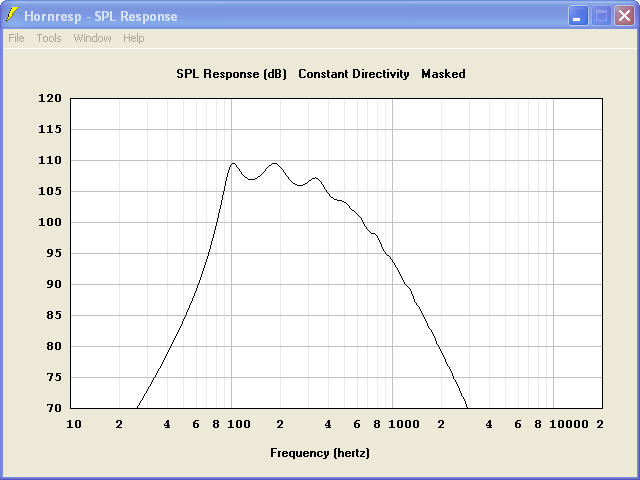Click the 90 dB axis value

[x=53, y=284]
